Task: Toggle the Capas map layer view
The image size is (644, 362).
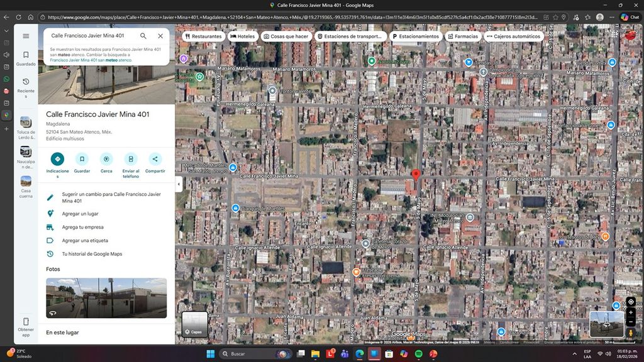Action: (x=194, y=324)
